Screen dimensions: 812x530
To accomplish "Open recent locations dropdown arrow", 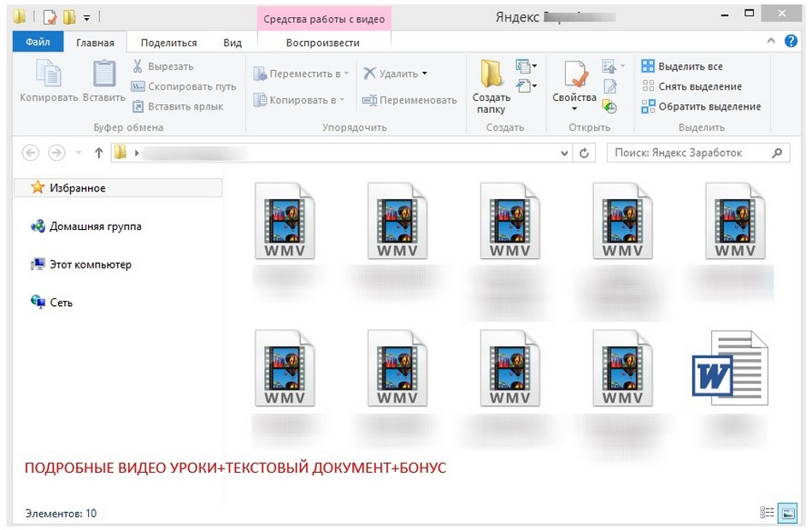I will click(79, 153).
